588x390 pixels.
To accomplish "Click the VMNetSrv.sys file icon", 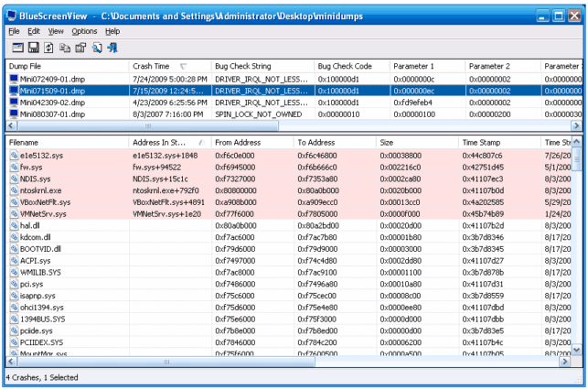I will [15, 213].
